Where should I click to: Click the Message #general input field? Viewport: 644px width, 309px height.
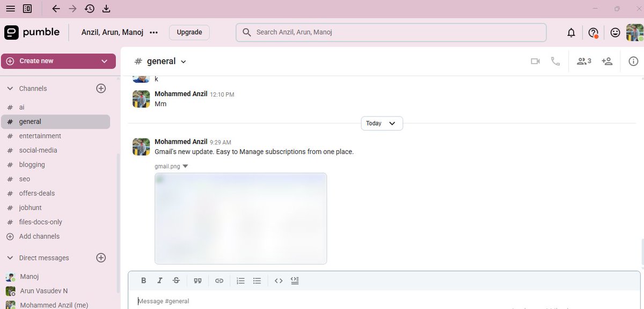pos(384,300)
